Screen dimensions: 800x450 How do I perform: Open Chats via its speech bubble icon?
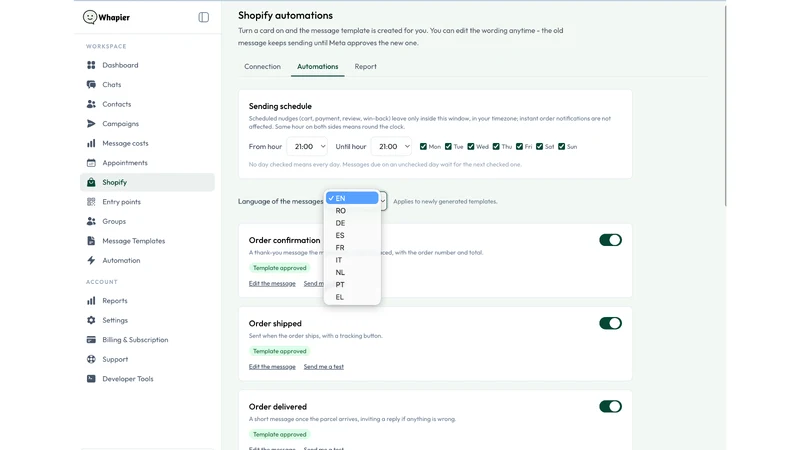click(91, 84)
